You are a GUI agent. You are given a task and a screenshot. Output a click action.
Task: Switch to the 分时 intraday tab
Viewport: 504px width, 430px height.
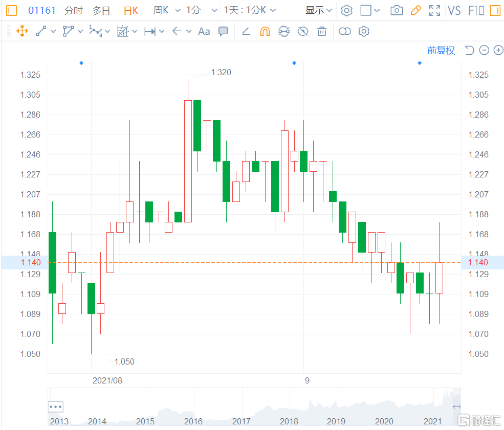(x=73, y=11)
